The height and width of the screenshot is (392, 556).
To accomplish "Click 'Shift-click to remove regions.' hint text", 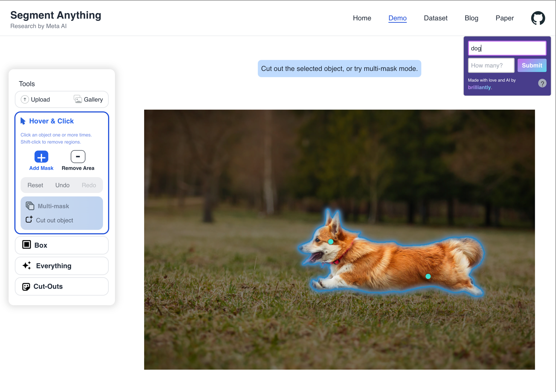I will pos(51,142).
